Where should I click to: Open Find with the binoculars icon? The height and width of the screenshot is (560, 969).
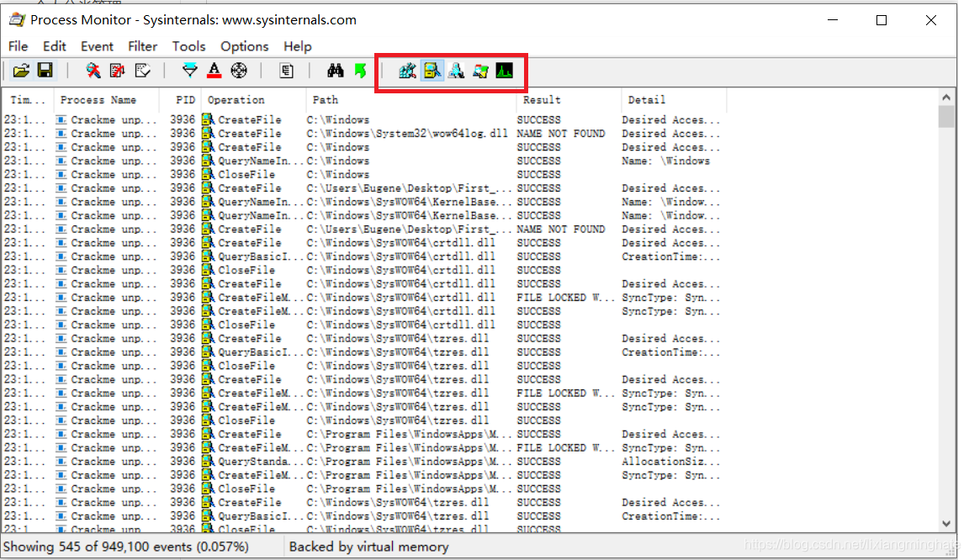point(335,71)
